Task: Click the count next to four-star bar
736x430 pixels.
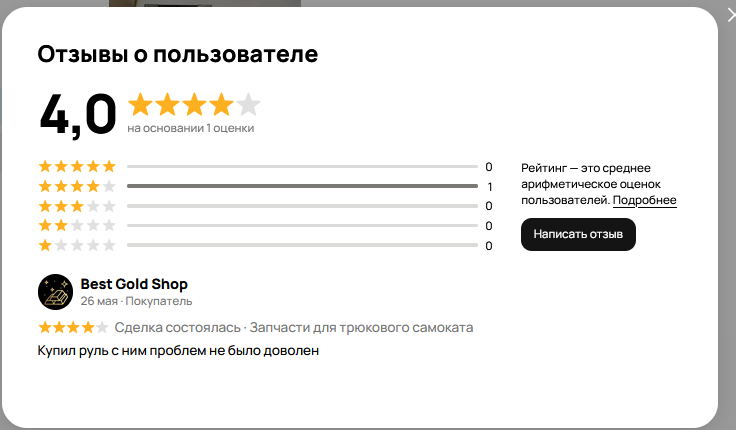Action: coord(490,187)
